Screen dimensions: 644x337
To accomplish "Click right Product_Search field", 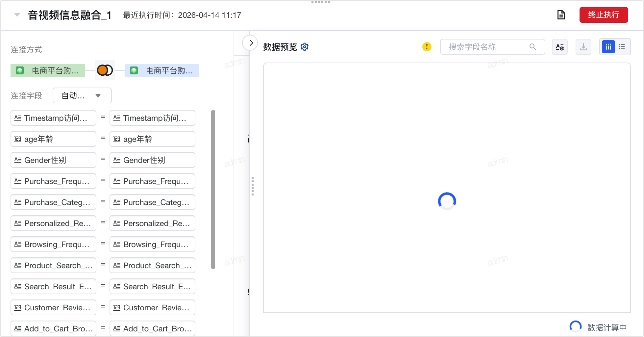I will point(152,265).
